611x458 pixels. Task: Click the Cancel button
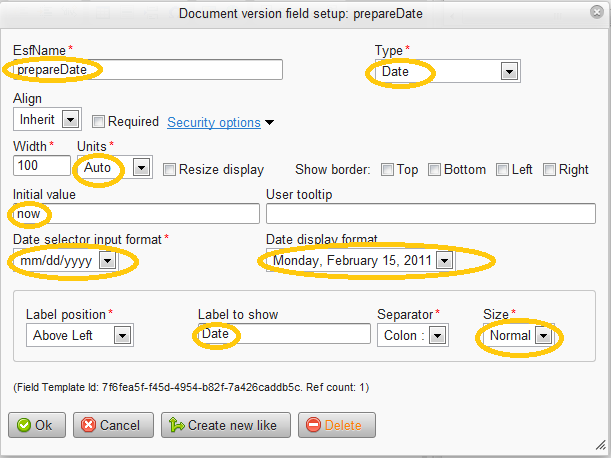click(113, 425)
